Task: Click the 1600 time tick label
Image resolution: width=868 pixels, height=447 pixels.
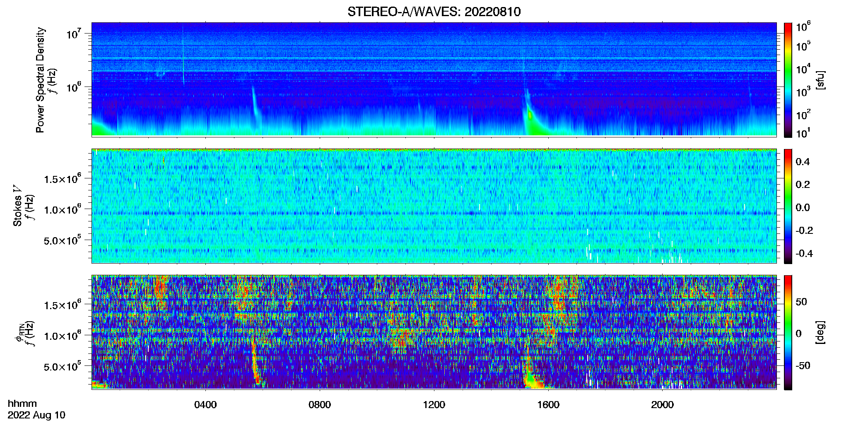Action: 548,404
